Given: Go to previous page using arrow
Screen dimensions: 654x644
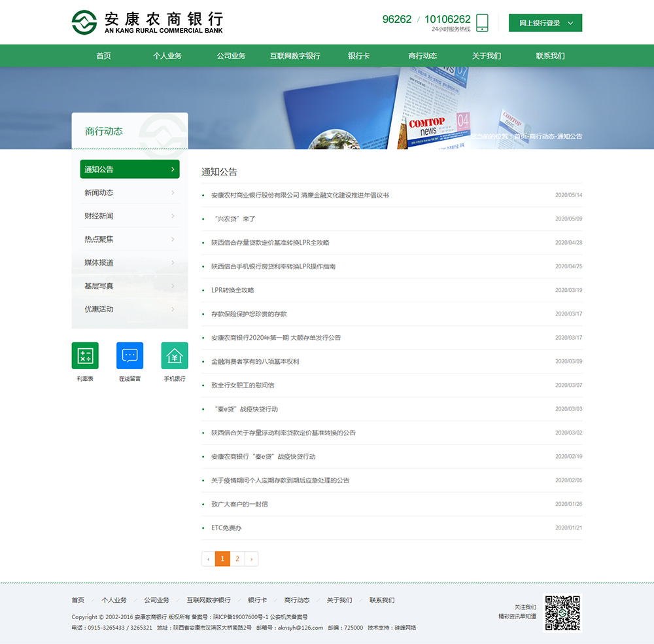Looking at the screenshot, I should 208,559.
